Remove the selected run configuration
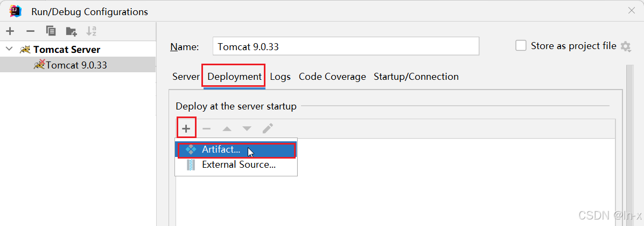The height and width of the screenshot is (226, 644). (x=30, y=31)
